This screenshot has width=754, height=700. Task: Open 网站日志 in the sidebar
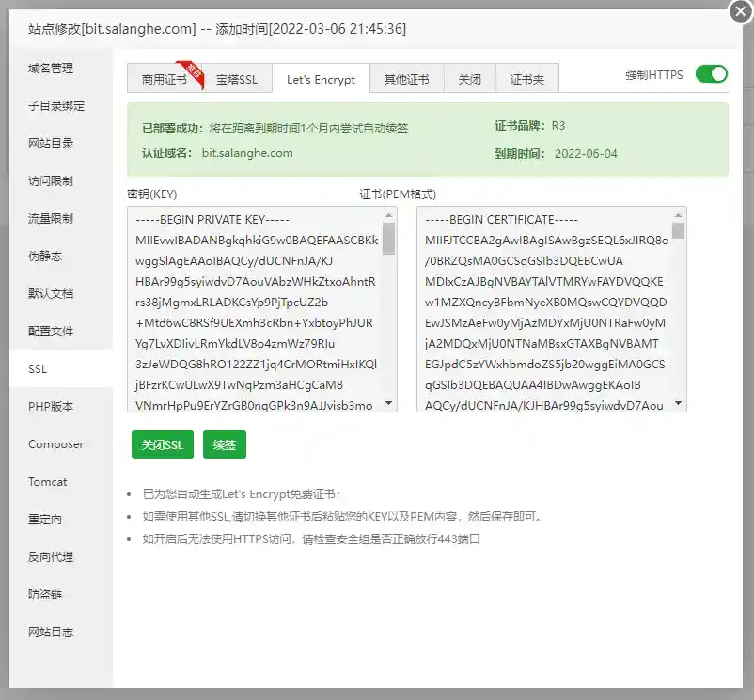(x=51, y=632)
